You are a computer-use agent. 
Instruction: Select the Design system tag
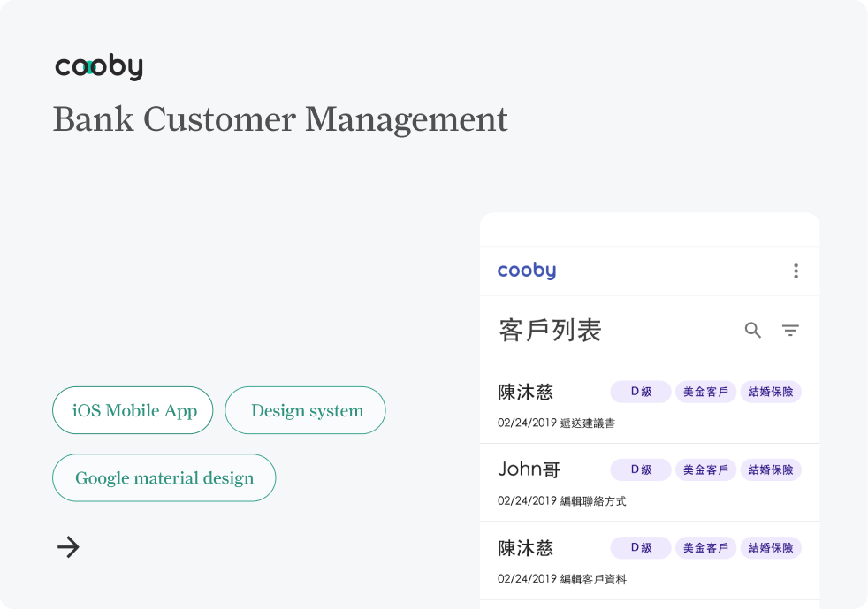click(x=306, y=410)
